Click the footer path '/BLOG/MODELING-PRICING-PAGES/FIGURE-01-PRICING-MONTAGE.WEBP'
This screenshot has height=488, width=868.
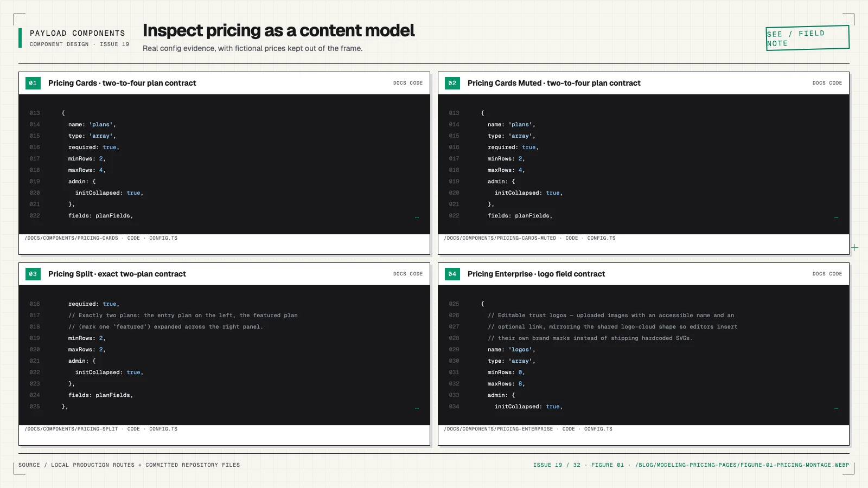click(x=742, y=465)
